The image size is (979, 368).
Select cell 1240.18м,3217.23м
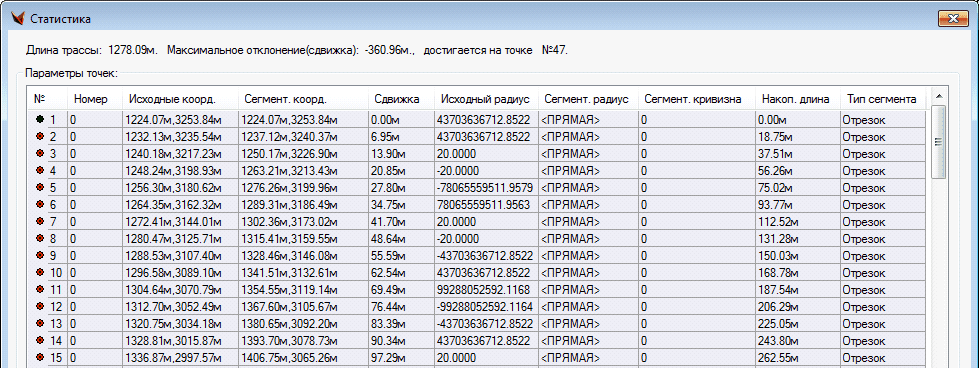pyautogui.click(x=180, y=153)
